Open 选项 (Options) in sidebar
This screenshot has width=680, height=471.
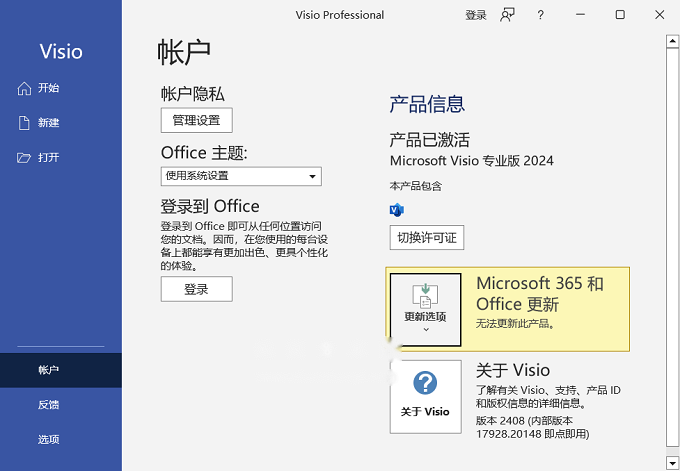coord(61,439)
